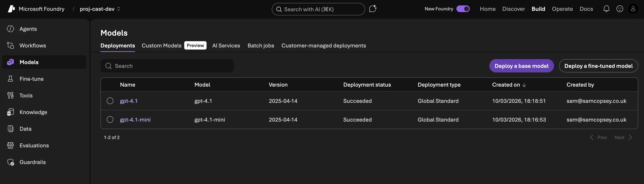Open the Tools sidebar icon
This screenshot has width=644, height=184.
click(x=10, y=95)
